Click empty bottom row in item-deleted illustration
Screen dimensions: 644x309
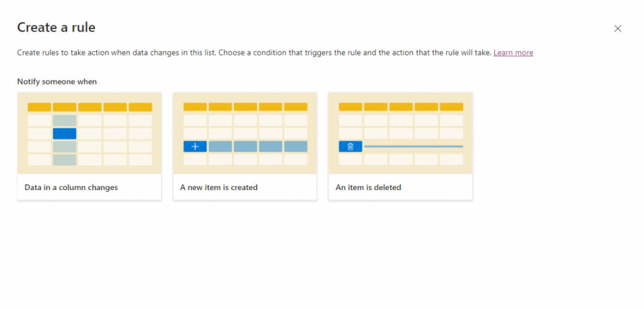click(401, 160)
